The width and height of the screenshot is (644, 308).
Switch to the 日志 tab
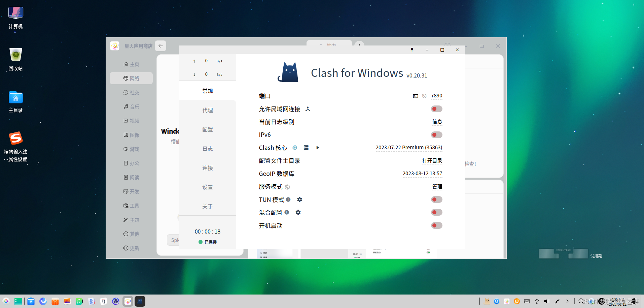(x=208, y=149)
